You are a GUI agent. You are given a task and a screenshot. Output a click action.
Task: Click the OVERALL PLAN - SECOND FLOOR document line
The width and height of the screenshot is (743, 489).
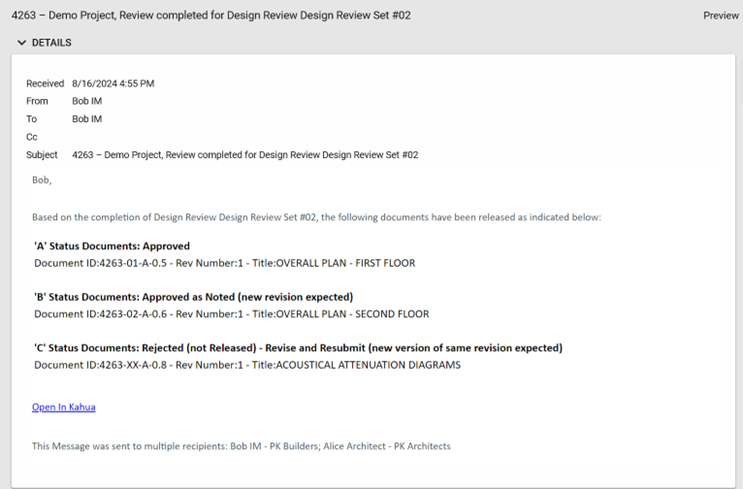[231, 314]
